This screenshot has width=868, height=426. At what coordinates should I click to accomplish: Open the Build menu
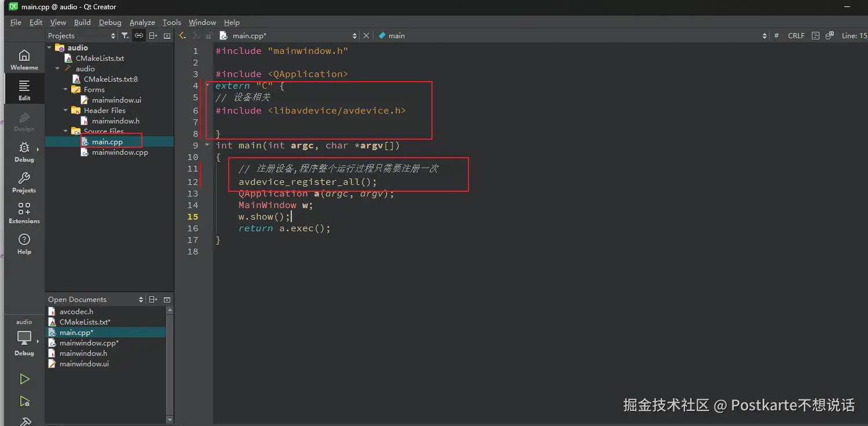coord(82,22)
